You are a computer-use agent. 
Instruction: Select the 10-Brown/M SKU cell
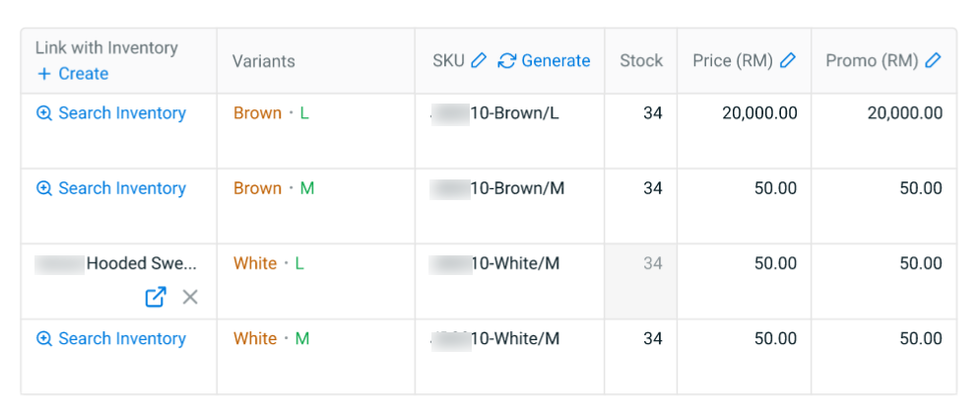click(509, 206)
